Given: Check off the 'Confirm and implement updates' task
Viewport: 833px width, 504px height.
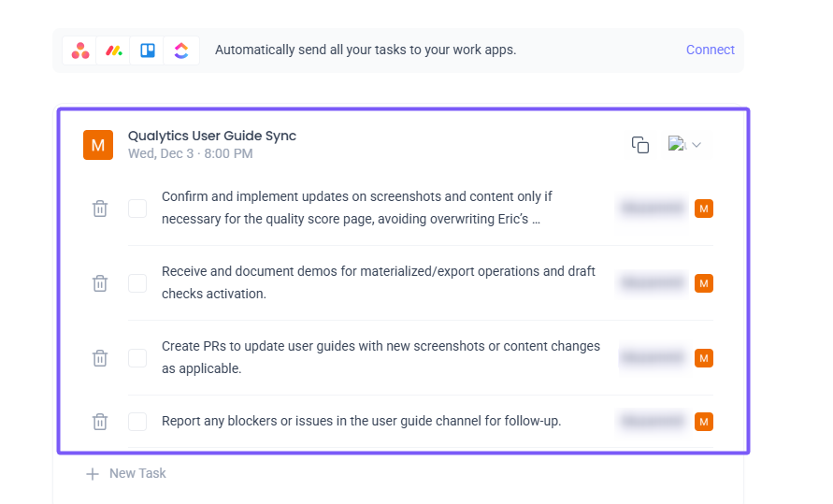Looking at the screenshot, I should (x=137, y=209).
